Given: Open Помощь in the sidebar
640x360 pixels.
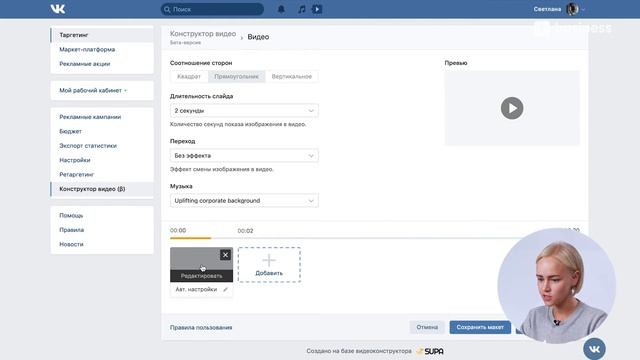Looking at the screenshot, I should (x=102, y=216).
